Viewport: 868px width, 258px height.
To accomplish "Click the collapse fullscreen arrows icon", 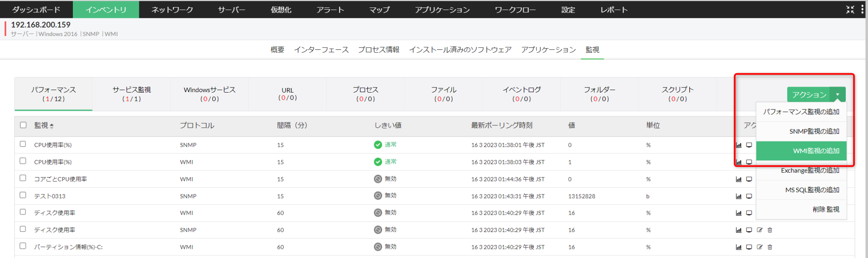I will pyautogui.click(x=850, y=10).
